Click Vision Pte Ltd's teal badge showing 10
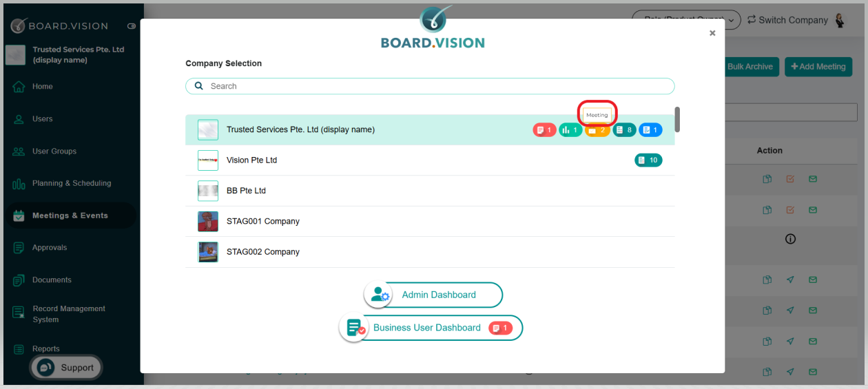 click(x=648, y=160)
